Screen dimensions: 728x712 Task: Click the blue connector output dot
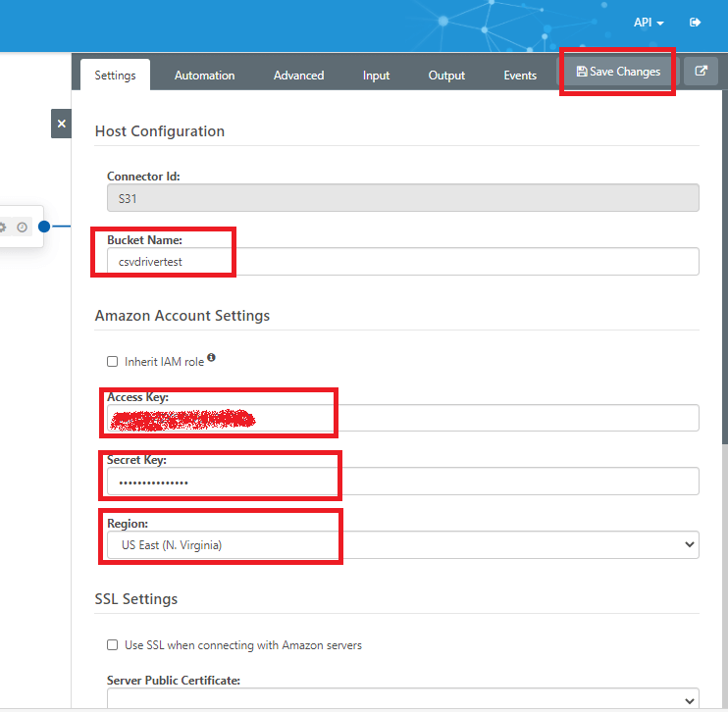coord(44,227)
